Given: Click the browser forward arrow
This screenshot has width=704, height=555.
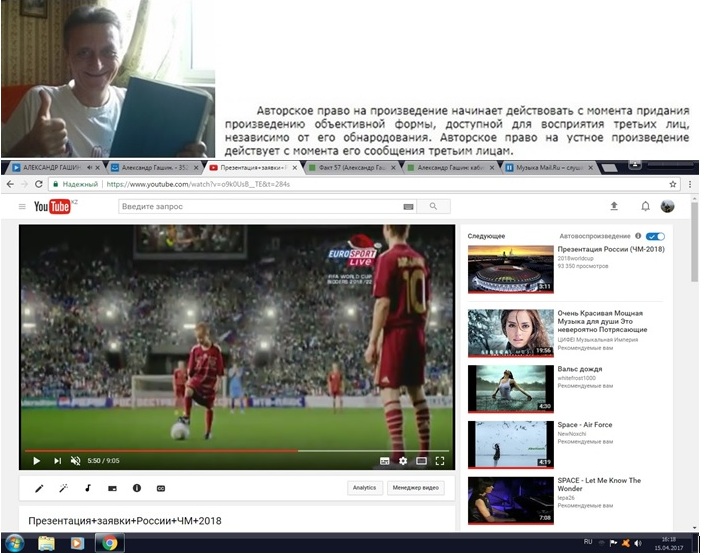Looking at the screenshot, I should pos(25,184).
